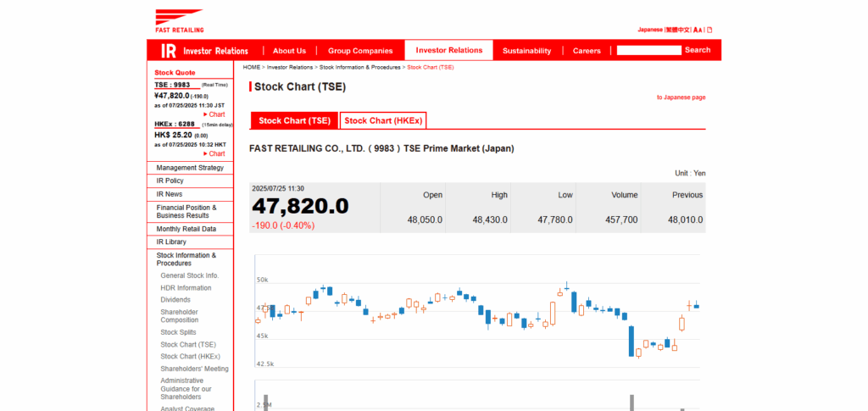This screenshot has height=411, width=868.
Task: Open Dividends sub-link
Action: coord(175,300)
